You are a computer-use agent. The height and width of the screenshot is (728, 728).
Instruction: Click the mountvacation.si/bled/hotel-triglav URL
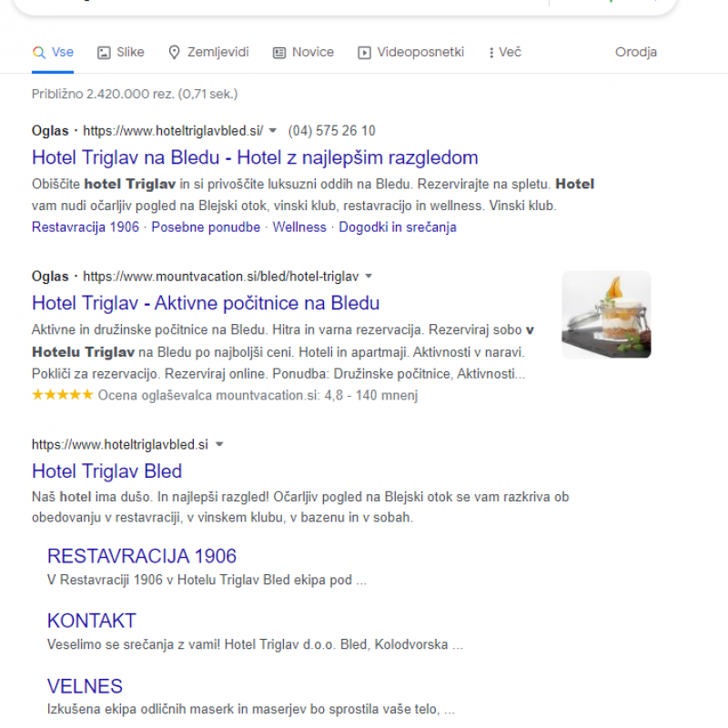pos(221,277)
